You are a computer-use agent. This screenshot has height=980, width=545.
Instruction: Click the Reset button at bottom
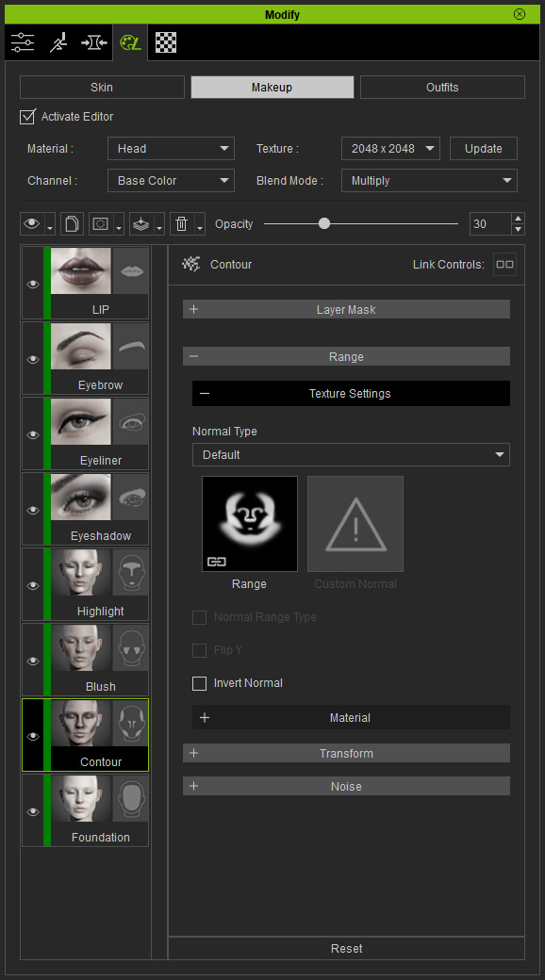point(346,948)
